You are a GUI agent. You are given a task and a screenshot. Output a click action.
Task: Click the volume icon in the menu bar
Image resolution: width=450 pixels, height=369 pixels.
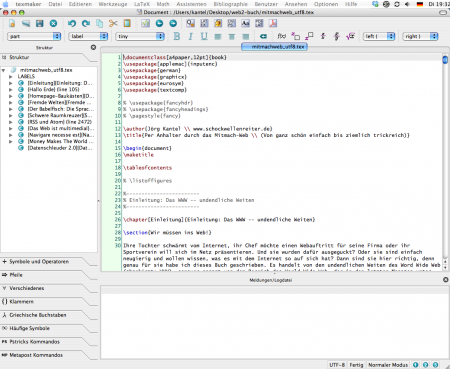click(x=407, y=4)
